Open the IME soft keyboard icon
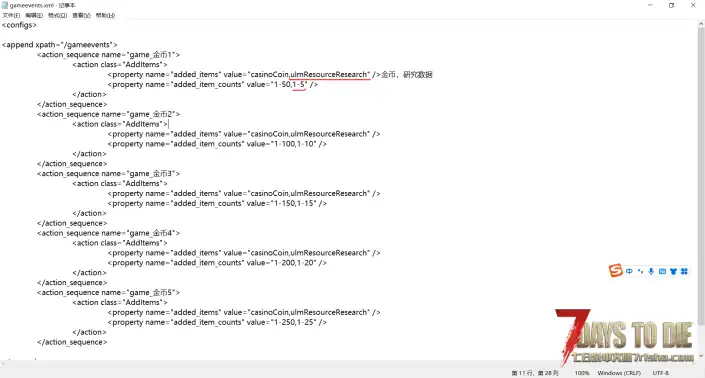The height and width of the screenshot is (378, 705). coord(662,271)
